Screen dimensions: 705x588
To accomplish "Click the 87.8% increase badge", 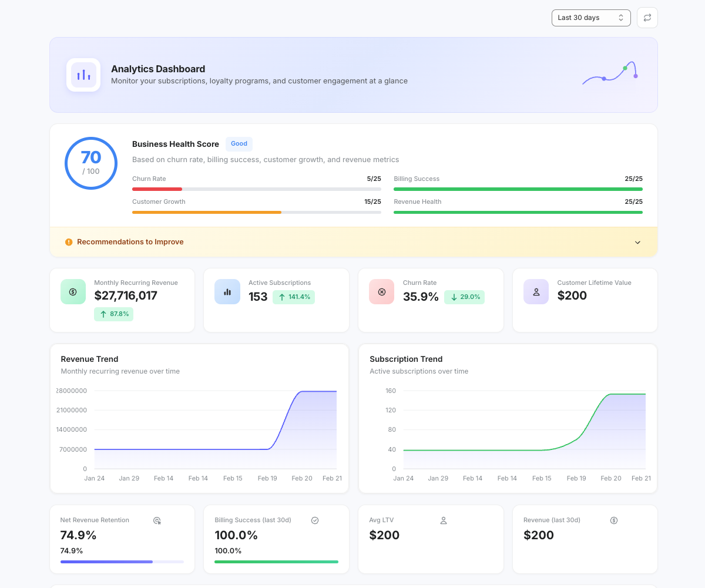I will (x=114, y=314).
